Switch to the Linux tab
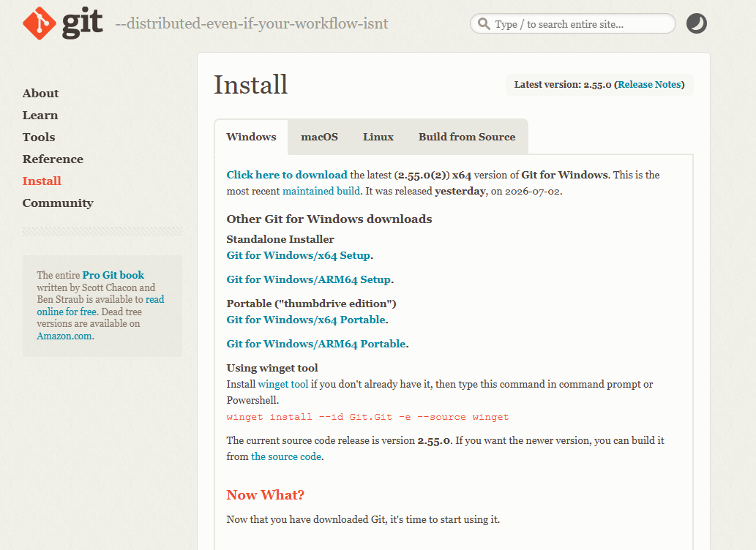This screenshot has height=550, width=756. pos(378,137)
